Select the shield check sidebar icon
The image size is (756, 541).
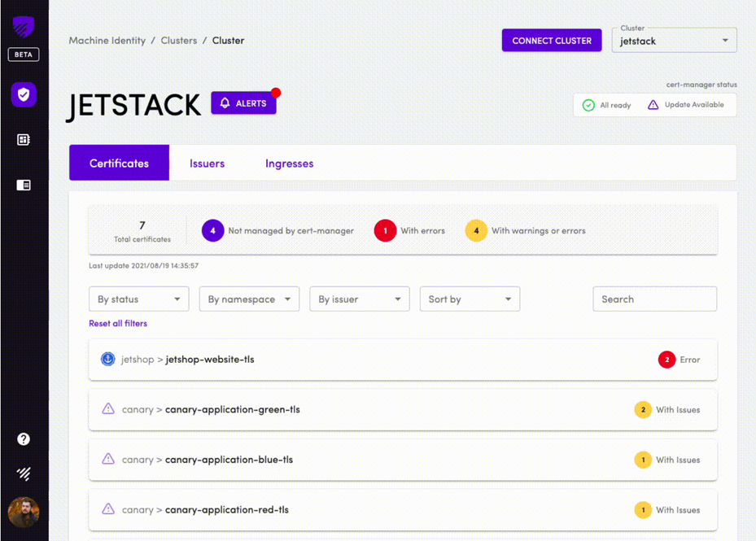(x=24, y=95)
